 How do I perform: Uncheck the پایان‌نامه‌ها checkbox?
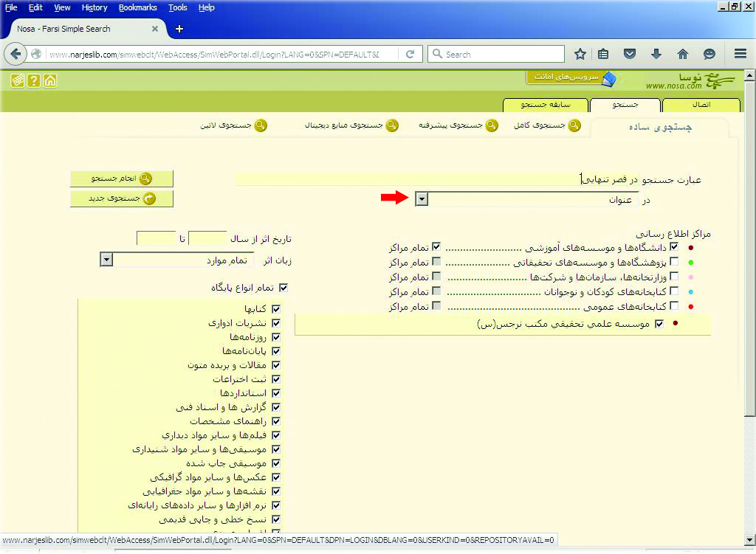pos(276,350)
